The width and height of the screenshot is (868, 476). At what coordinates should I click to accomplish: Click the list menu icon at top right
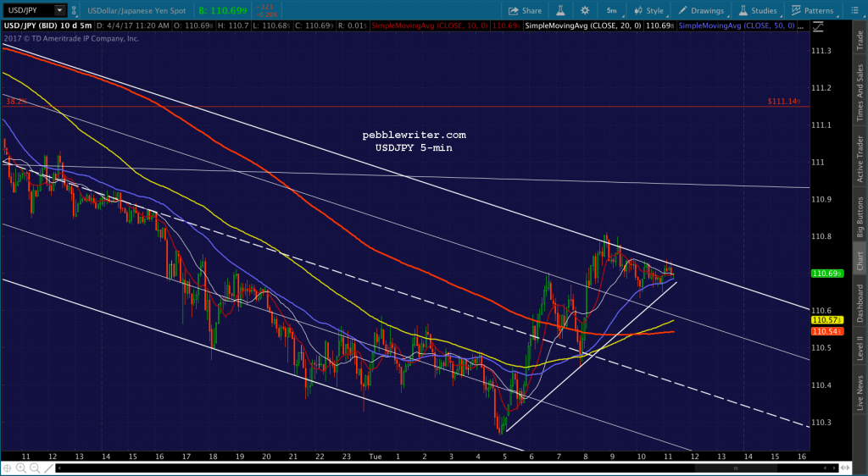854,10
